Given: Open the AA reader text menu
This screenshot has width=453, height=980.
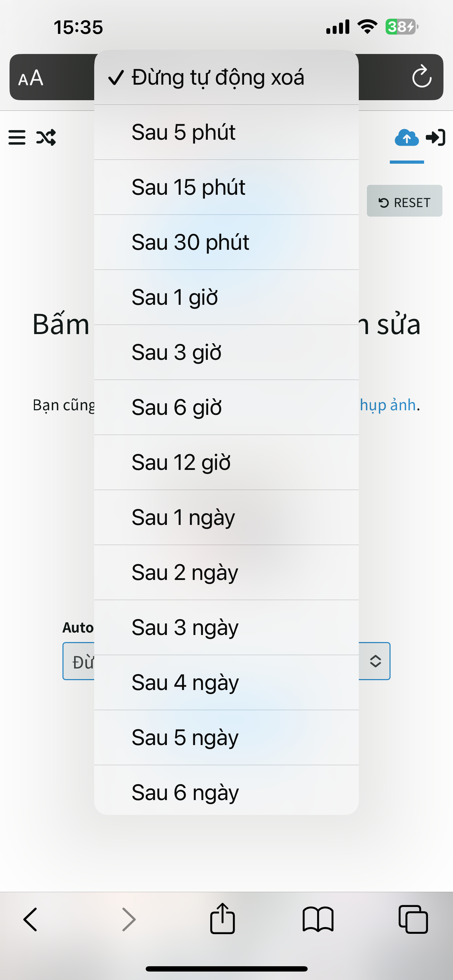Looking at the screenshot, I should (x=31, y=78).
